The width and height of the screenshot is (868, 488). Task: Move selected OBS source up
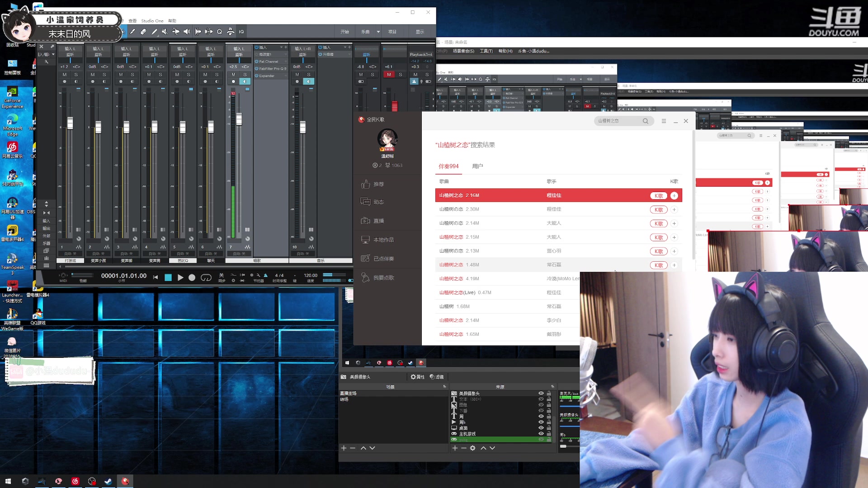coord(483,448)
